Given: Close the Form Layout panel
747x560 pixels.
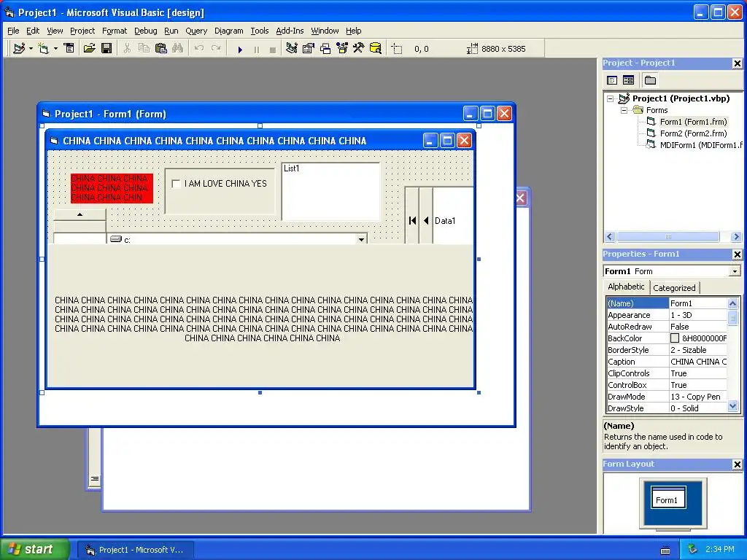Looking at the screenshot, I should (x=737, y=464).
